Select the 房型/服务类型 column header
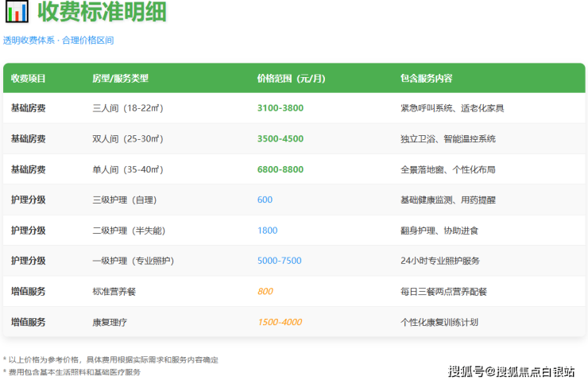Screen dimensions: 588x384 (121, 79)
